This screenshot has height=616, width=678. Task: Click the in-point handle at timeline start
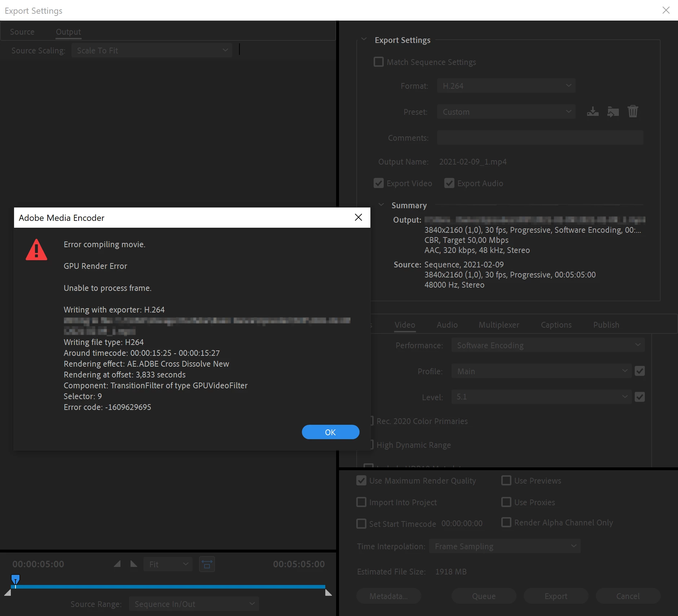7,593
